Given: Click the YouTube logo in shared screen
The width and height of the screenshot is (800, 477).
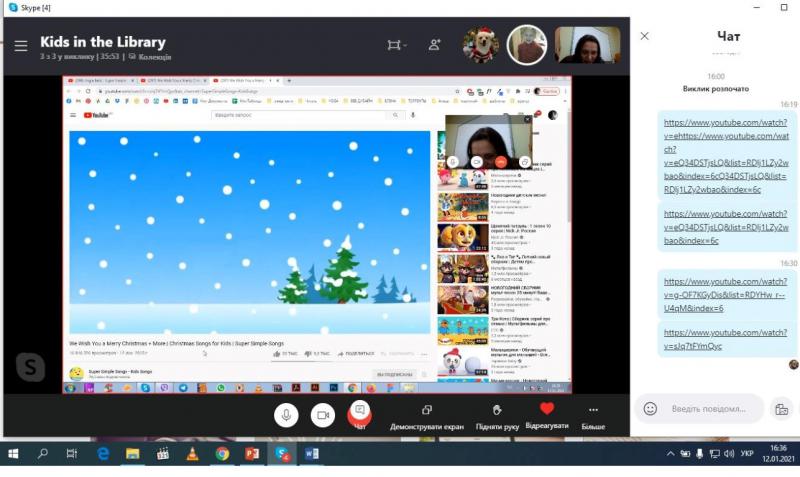Looking at the screenshot, I should [x=96, y=115].
